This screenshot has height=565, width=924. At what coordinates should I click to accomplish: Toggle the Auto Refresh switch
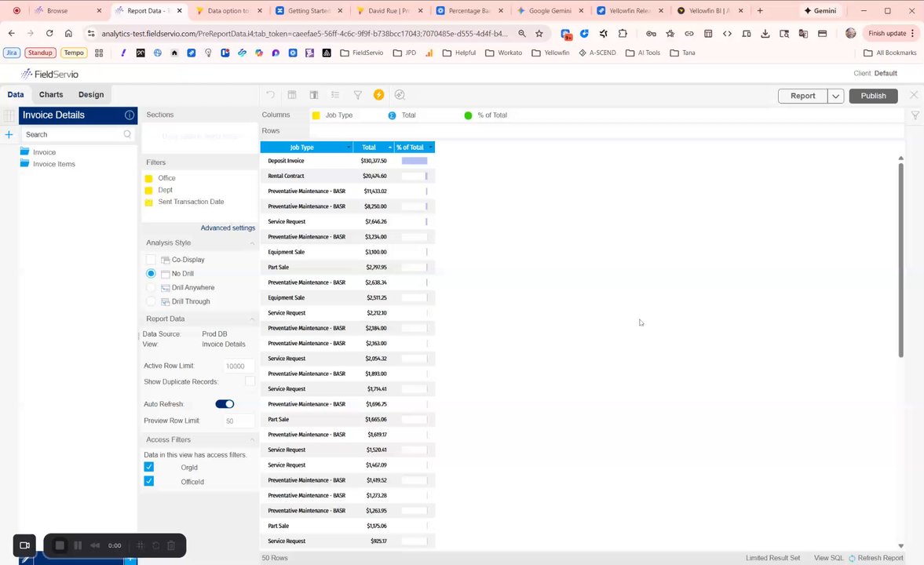point(225,404)
